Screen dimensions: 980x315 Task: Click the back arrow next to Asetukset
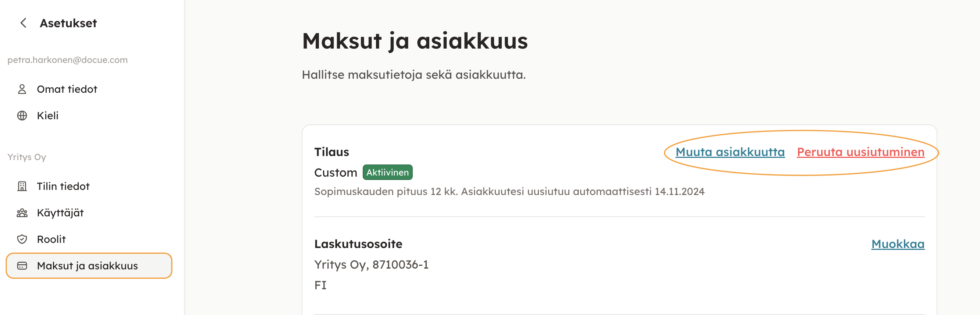click(x=23, y=23)
